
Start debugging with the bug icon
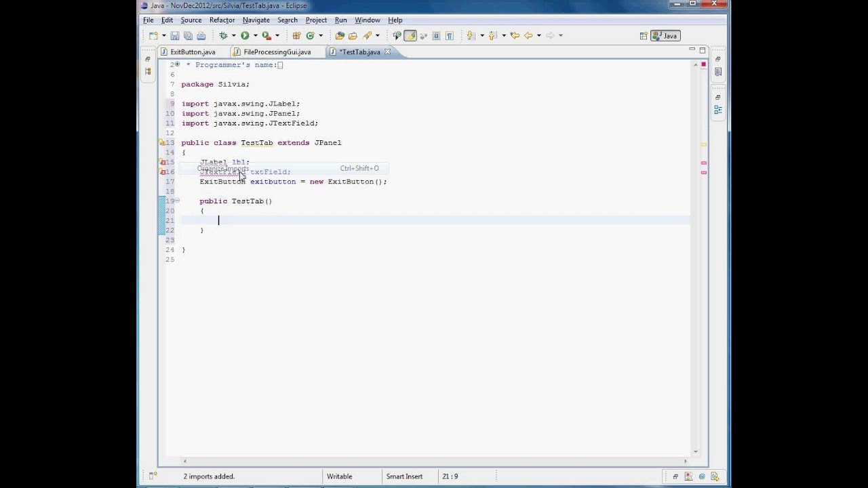coord(223,35)
